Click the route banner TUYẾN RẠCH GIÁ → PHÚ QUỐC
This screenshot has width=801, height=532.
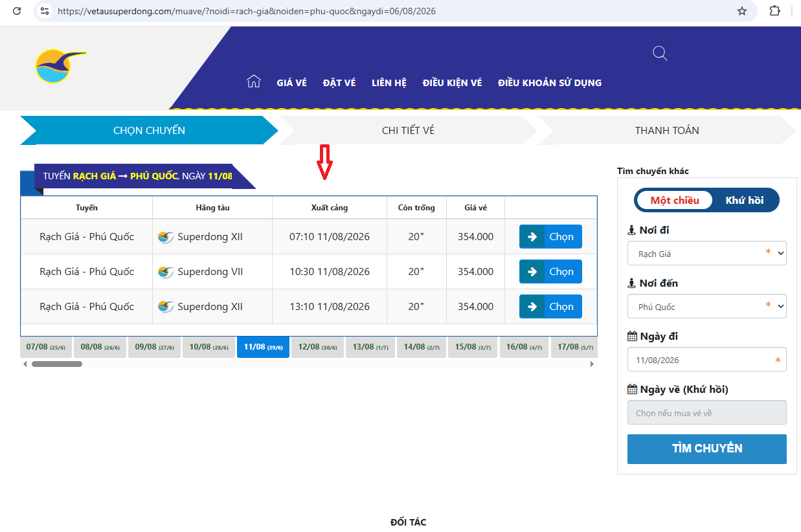[137, 176]
